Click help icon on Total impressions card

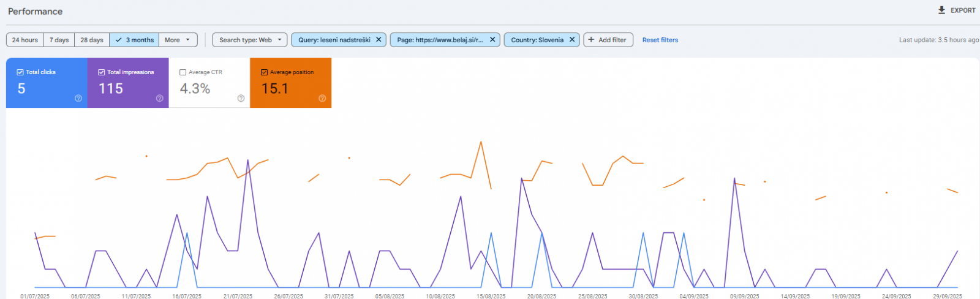[x=160, y=98]
